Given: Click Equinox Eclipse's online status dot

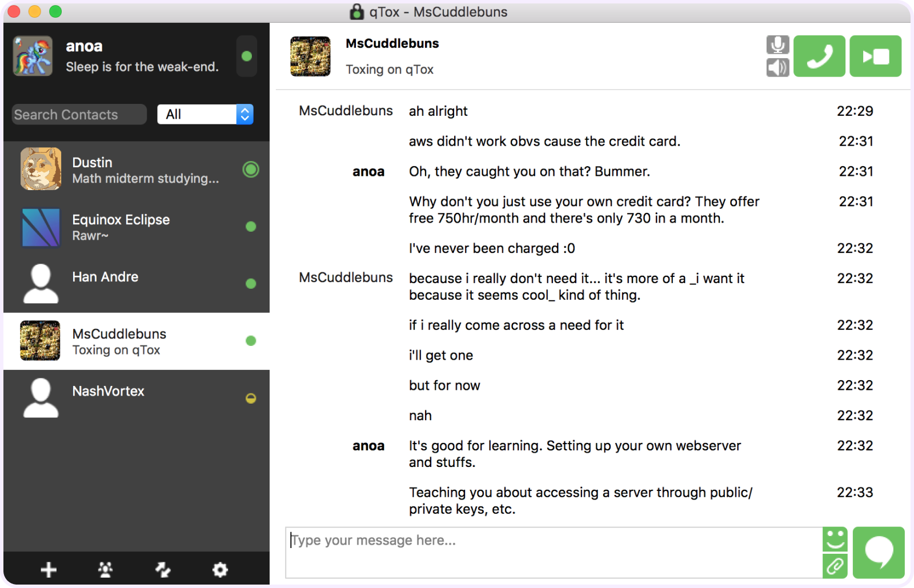Looking at the screenshot, I should pos(251,227).
